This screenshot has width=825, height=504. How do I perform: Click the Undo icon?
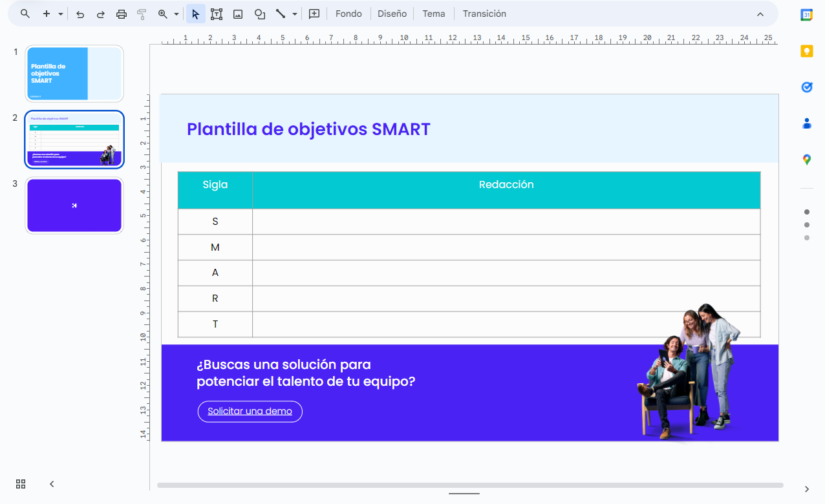pyautogui.click(x=80, y=13)
